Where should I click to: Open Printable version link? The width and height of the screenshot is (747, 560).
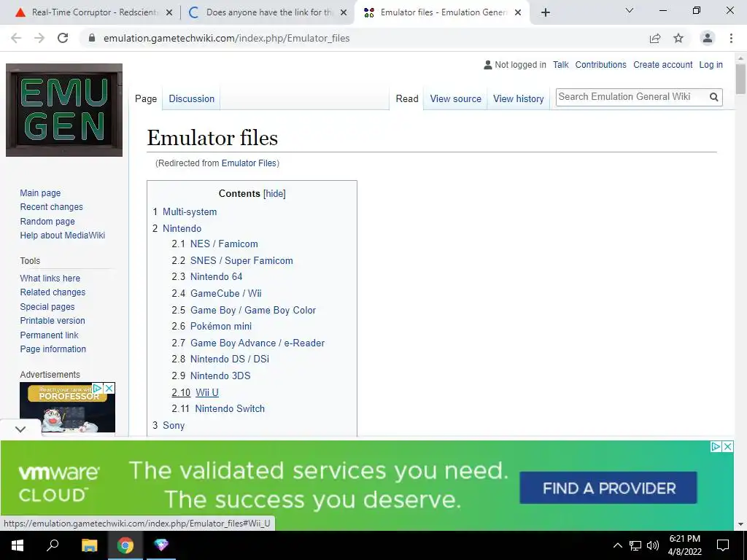pos(53,321)
